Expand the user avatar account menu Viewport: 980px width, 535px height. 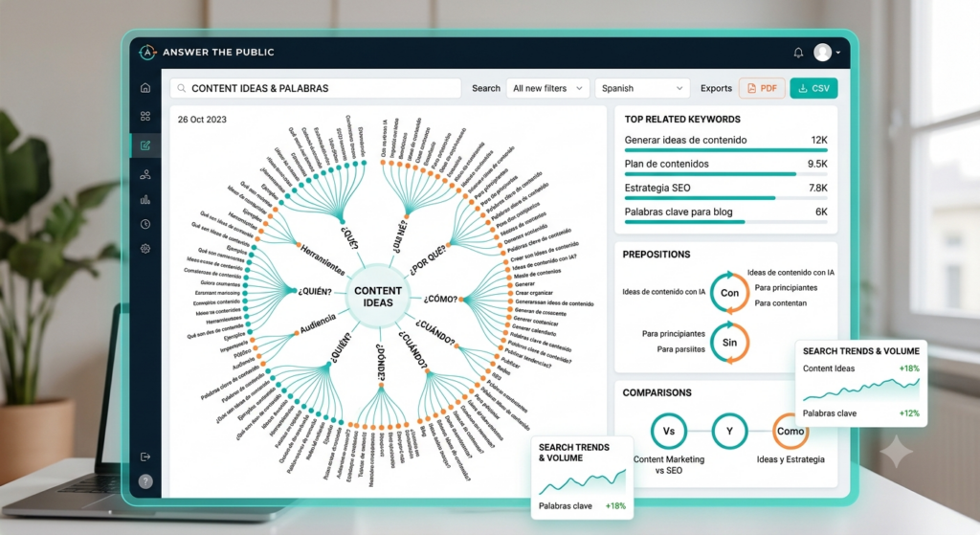point(827,53)
